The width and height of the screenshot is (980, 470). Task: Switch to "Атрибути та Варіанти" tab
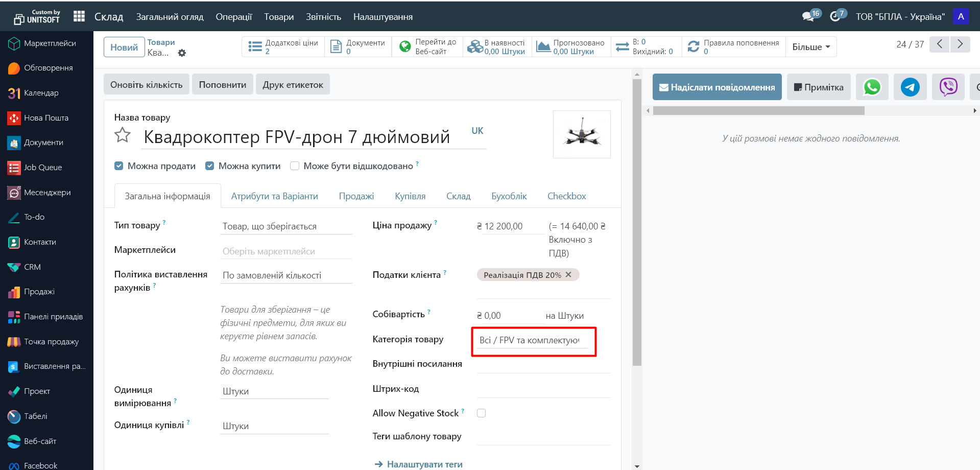click(x=274, y=196)
